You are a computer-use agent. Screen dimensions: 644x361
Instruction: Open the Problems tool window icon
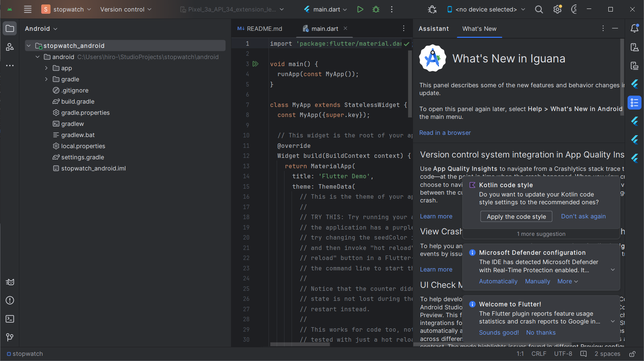[10, 300]
